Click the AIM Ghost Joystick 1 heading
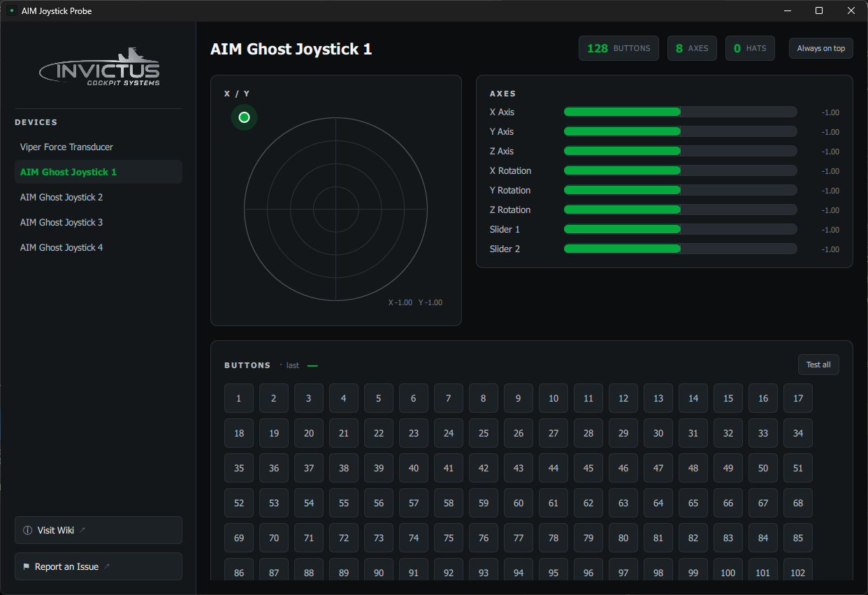 click(x=291, y=49)
